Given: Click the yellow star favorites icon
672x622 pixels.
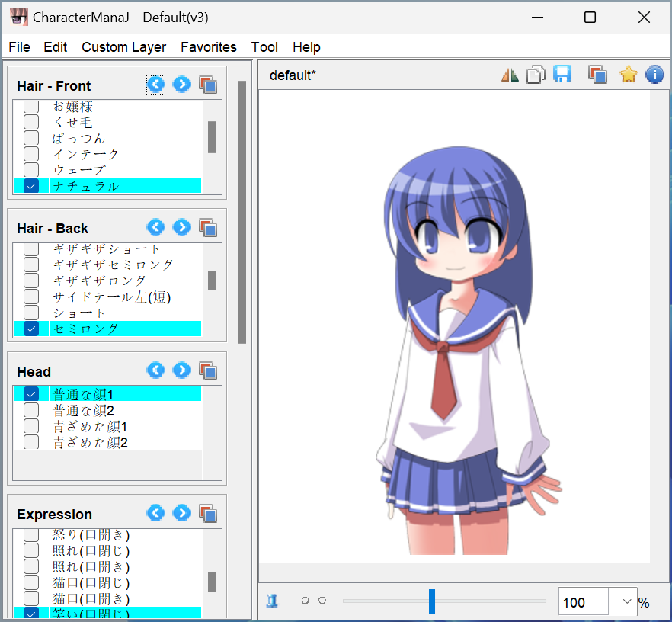Looking at the screenshot, I should (x=629, y=75).
